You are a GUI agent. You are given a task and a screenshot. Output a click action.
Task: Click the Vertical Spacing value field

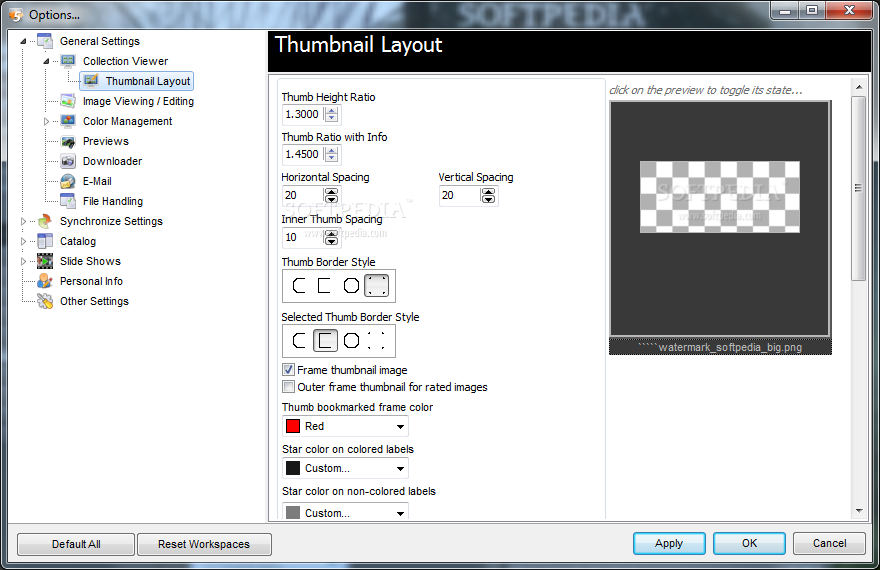460,195
